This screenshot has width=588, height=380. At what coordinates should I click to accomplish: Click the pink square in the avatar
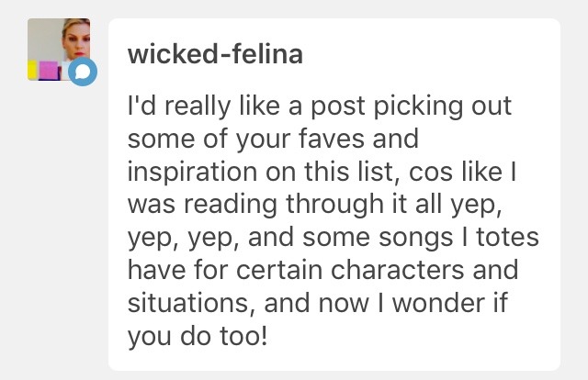point(49,70)
